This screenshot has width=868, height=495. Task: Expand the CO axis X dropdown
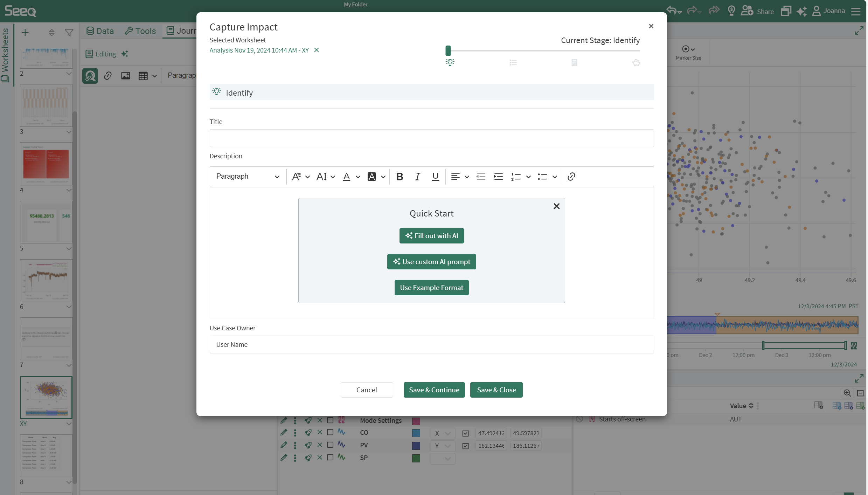click(443, 433)
